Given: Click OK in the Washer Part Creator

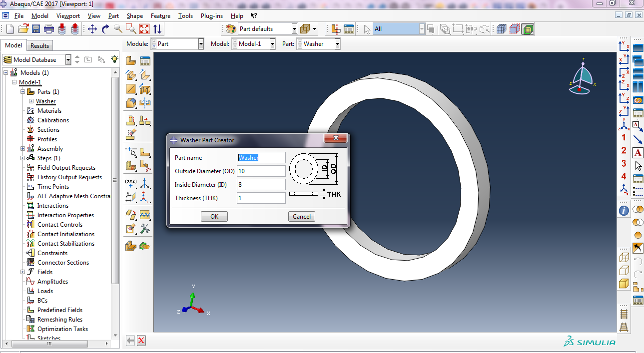Looking at the screenshot, I should click(214, 216).
